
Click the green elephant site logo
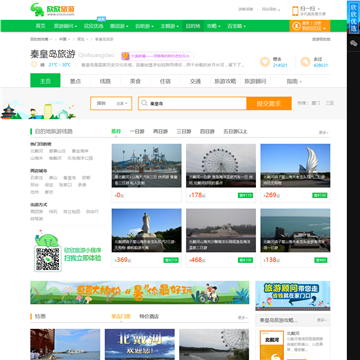pyautogui.click(x=37, y=10)
